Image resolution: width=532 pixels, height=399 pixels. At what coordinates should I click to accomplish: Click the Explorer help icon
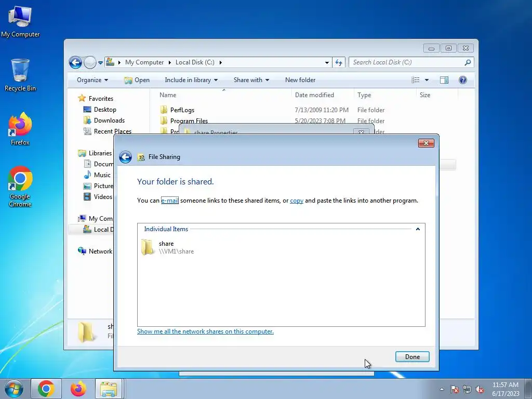point(463,80)
